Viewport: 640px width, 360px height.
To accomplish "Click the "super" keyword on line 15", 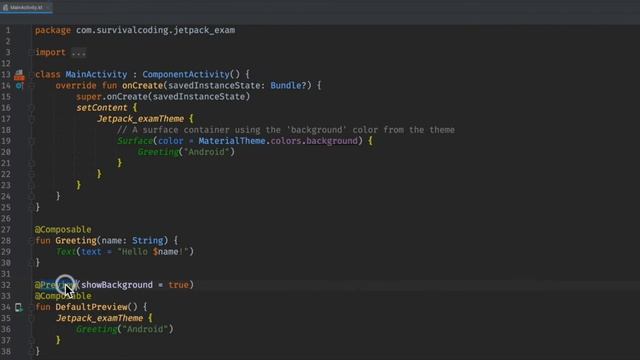I will (x=89, y=97).
